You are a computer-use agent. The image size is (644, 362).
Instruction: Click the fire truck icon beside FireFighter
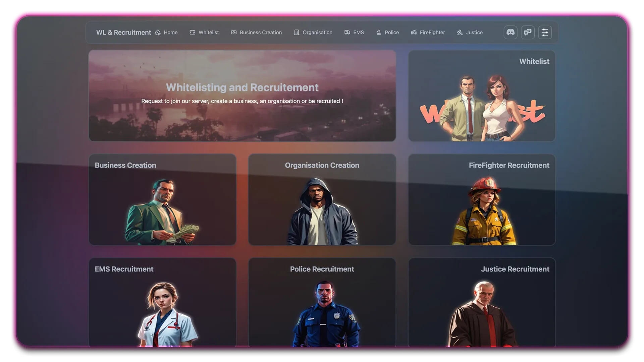coord(414,33)
